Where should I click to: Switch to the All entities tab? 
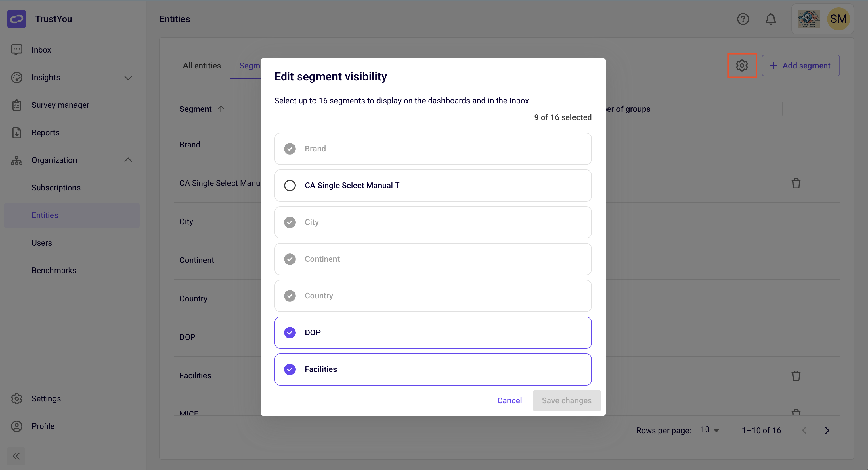click(202, 66)
